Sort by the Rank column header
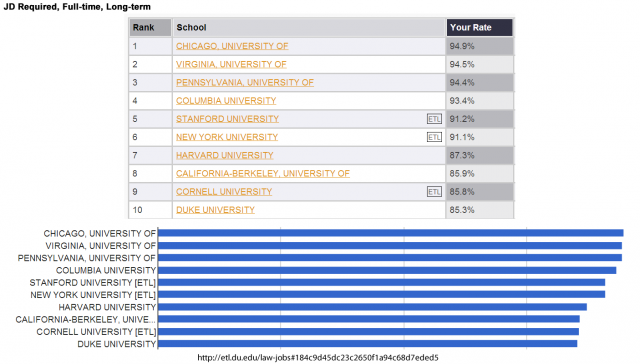The height and width of the screenshot is (364, 640). (150, 27)
